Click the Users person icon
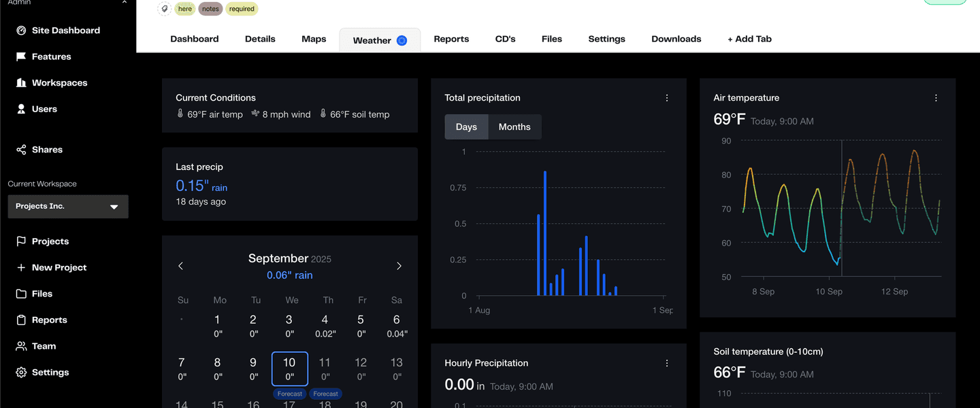Viewport: 980px width, 408px height. 21,109
